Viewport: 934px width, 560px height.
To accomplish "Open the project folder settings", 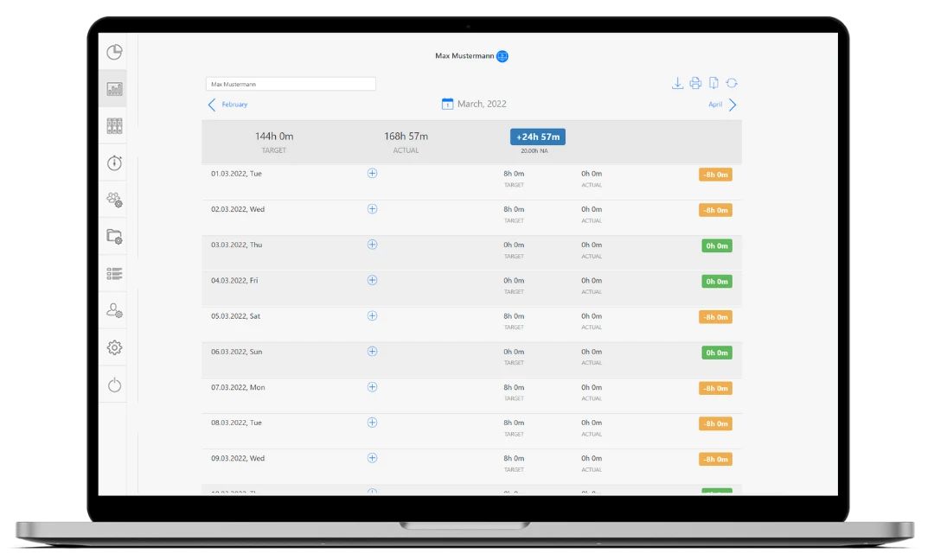I will (x=113, y=236).
